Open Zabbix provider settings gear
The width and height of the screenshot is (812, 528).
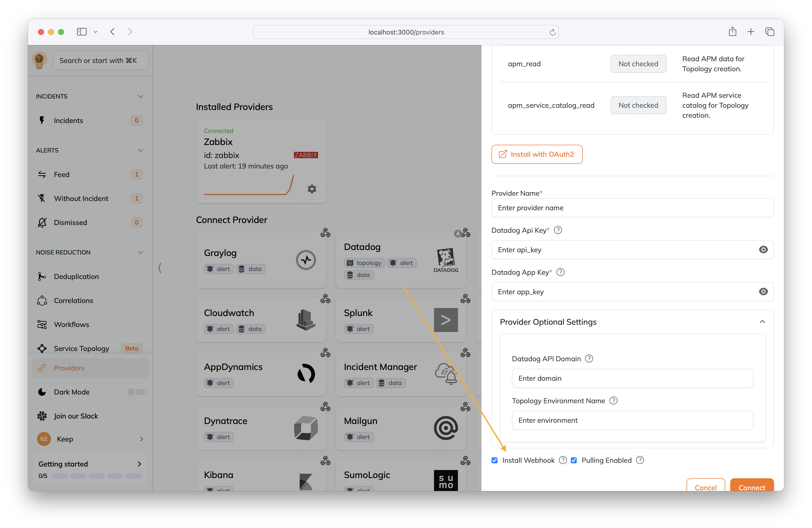click(x=312, y=189)
